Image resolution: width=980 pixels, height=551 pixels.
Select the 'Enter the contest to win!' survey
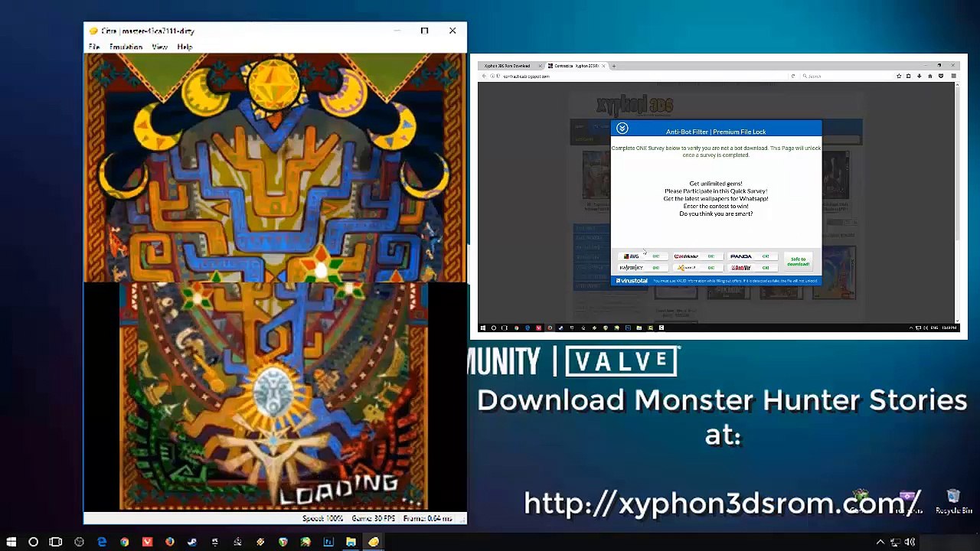pyautogui.click(x=716, y=207)
